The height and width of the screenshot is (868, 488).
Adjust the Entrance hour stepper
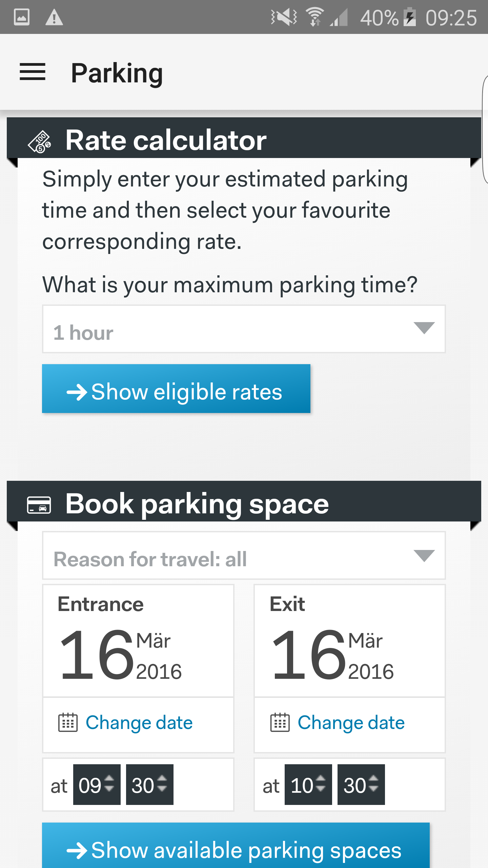pyautogui.click(x=97, y=785)
